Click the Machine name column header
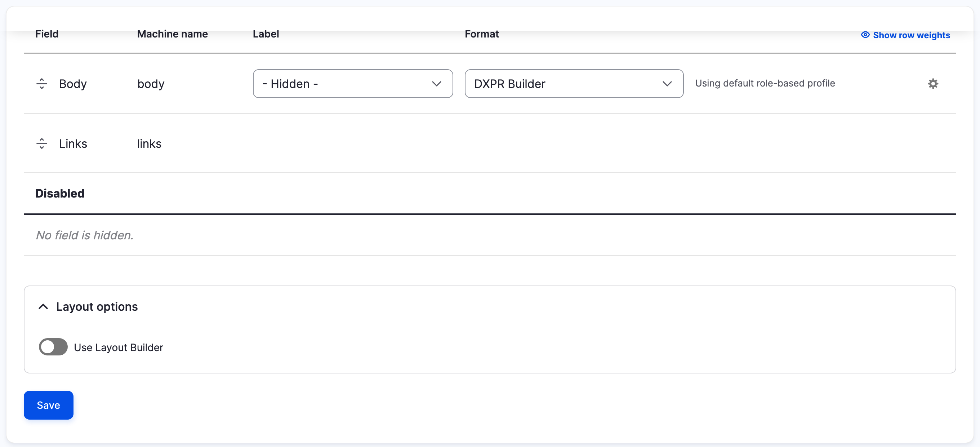The height and width of the screenshot is (447, 980). (x=172, y=34)
